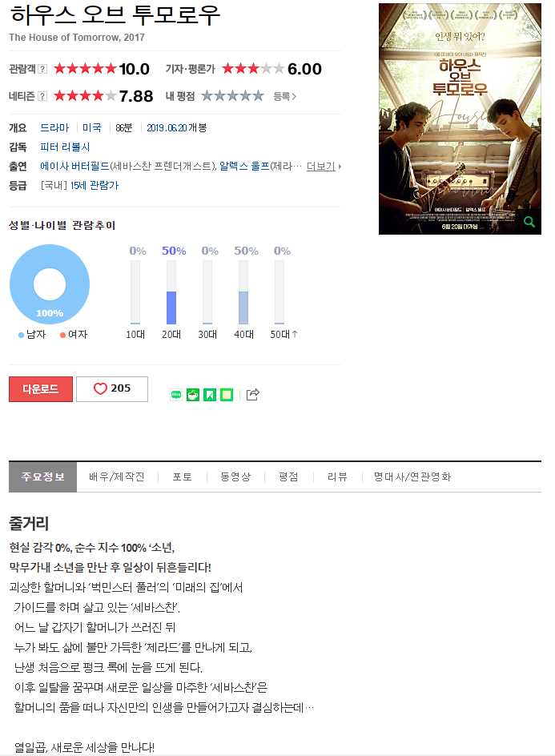Share to Naver Cafe cup icon
This screenshot has height=756, width=555.
click(x=193, y=395)
